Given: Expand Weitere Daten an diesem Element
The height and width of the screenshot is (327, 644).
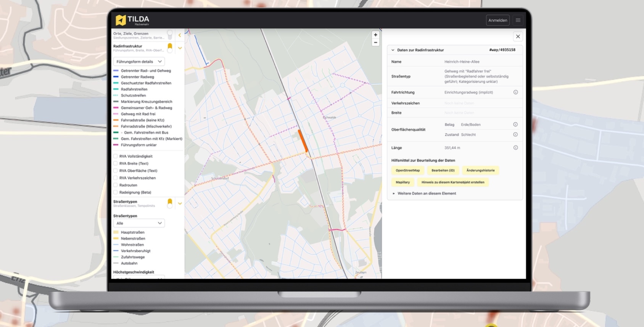Looking at the screenshot, I should [x=426, y=194].
